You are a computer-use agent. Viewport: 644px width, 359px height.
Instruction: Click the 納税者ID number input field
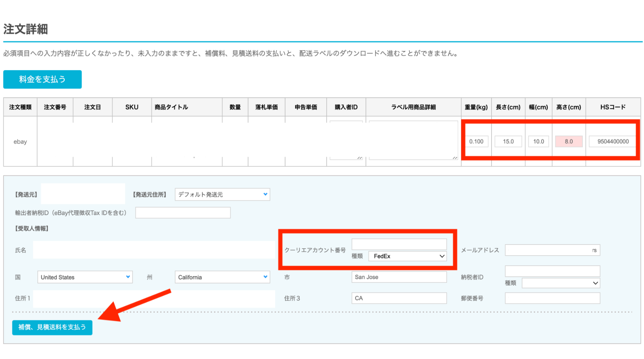point(552,271)
